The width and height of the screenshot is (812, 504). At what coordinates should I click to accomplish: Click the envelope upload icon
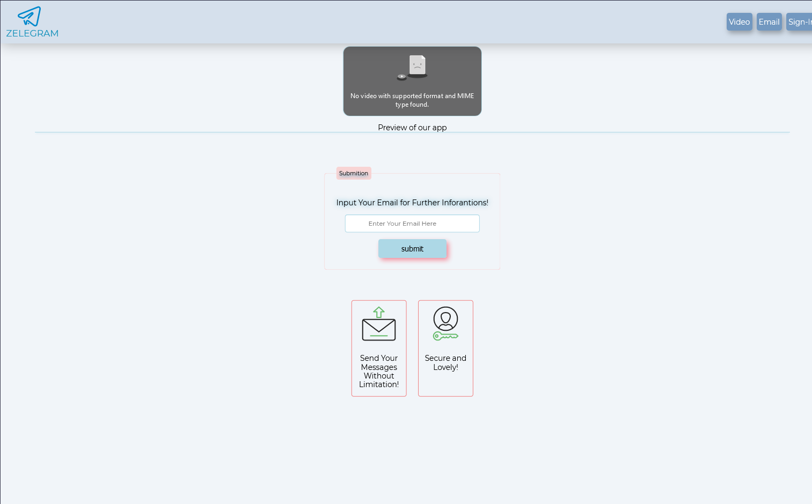[379, 323]
